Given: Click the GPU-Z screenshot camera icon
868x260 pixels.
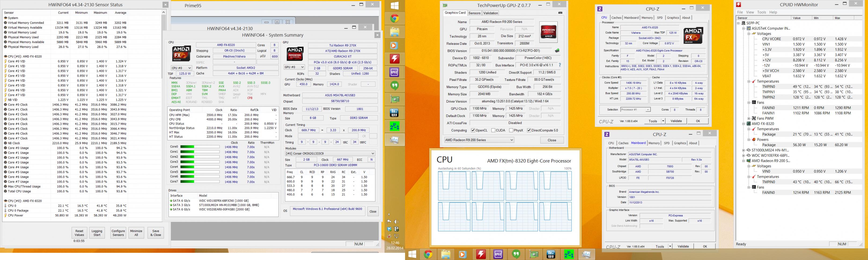Looking at the screenshot, I should coord(560,13).
